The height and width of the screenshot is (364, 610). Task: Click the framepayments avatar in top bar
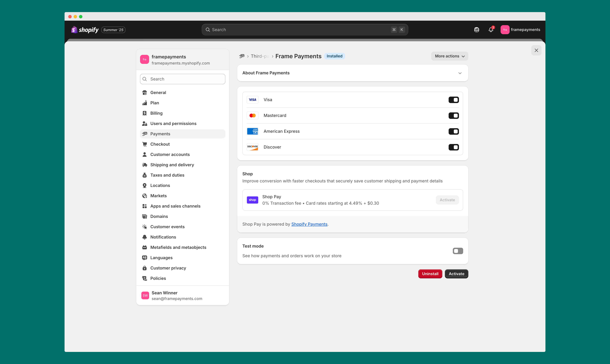(505, 30)
